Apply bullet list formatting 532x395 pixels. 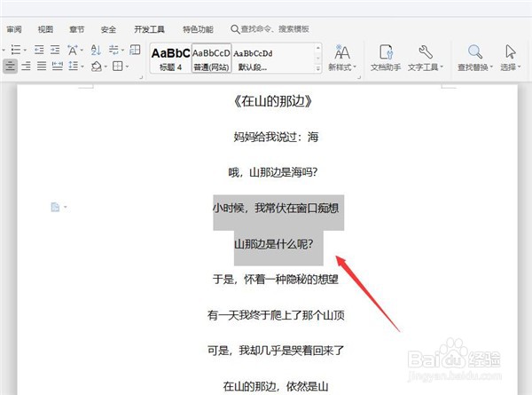pyautogui.click(x=15, y=50)
